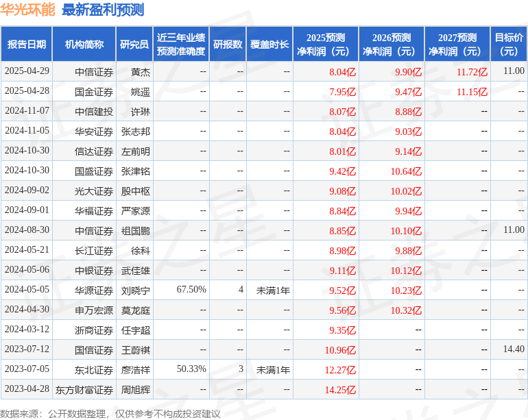Image resolution: width=528 pixels, height=420 pixels.
Task: Click the 最新盈利预测 heading
Action: (103, 10)
